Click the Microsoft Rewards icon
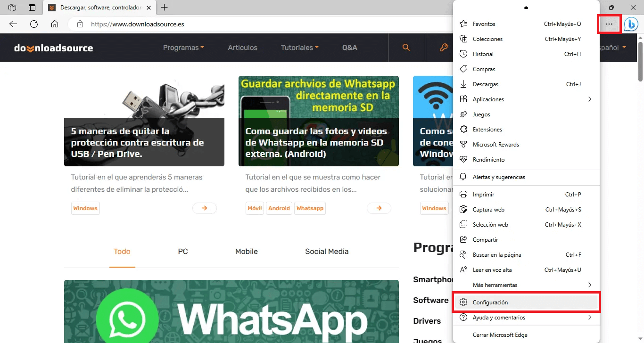 tap(463, 144)
